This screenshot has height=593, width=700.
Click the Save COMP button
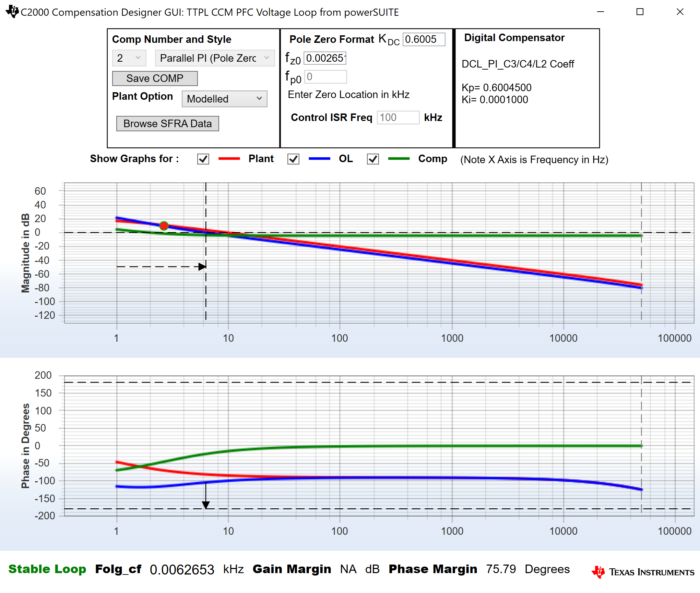click(x=155, y=78)
